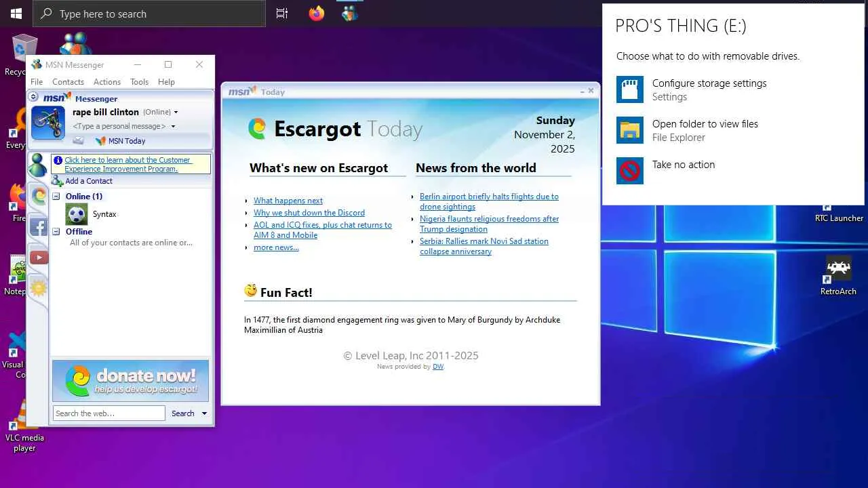
Task: Open the Berlin airport drone sightings article
Action: pos(489,201)
